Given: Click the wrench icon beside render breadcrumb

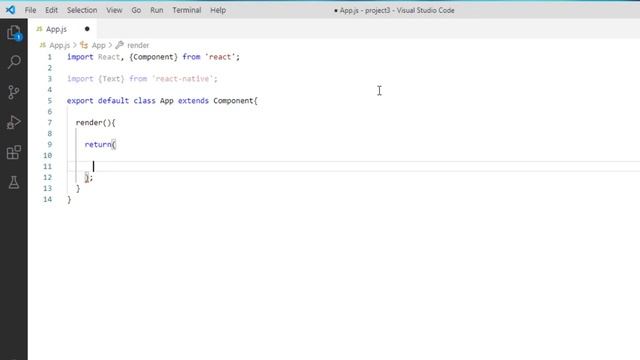Looking at the screenshot, I should click(120, 45).
